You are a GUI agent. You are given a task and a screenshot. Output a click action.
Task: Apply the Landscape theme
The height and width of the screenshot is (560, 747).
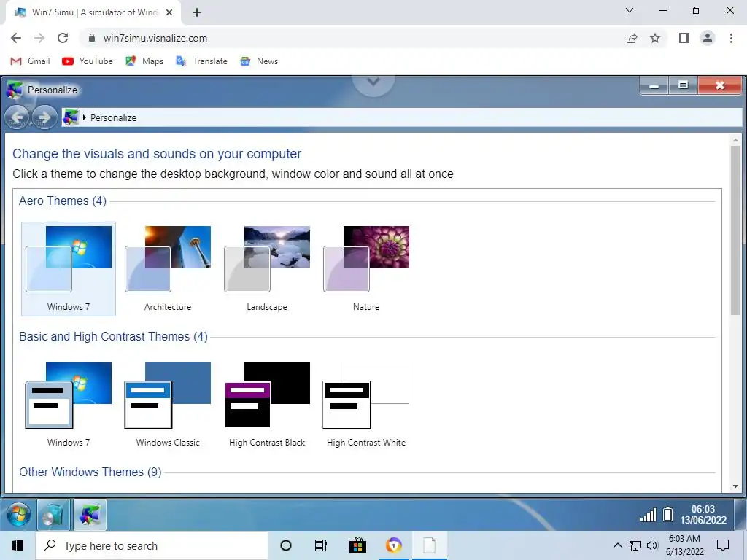(x=267, y=268)
